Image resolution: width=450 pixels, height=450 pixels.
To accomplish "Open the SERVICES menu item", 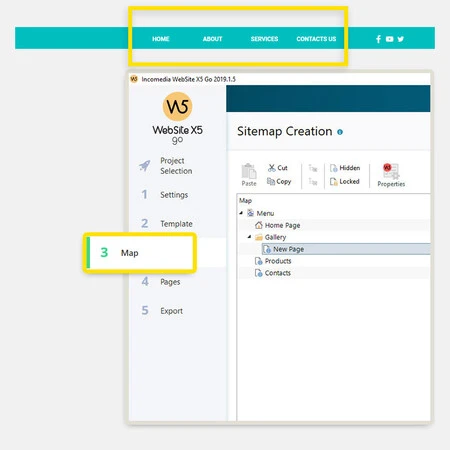I will click(x=264, y=39).
